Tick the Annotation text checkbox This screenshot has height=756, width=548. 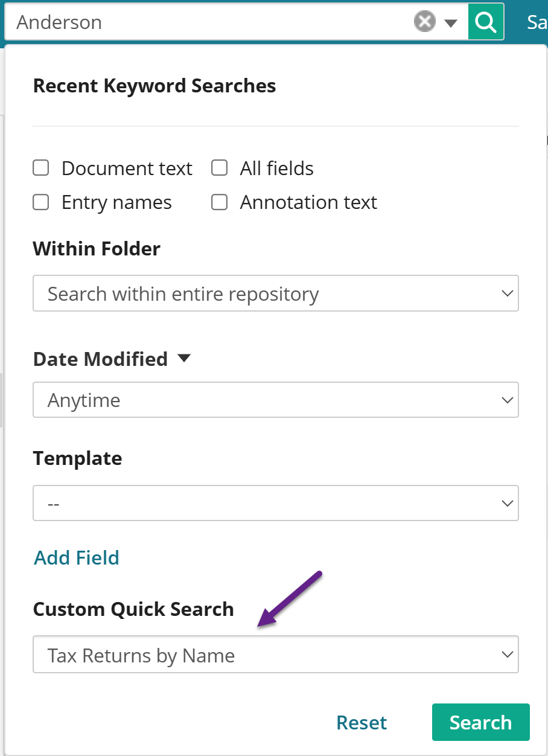[219, 202]
